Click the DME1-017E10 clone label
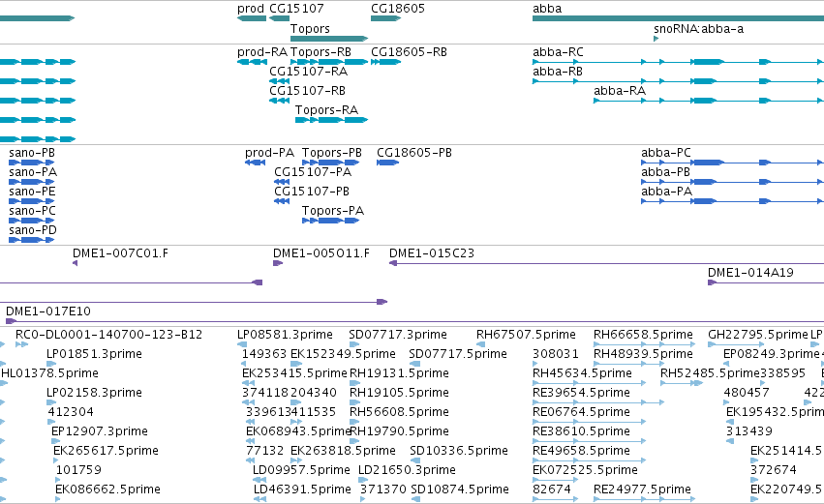The image size is (824, 504). [47, 311]
